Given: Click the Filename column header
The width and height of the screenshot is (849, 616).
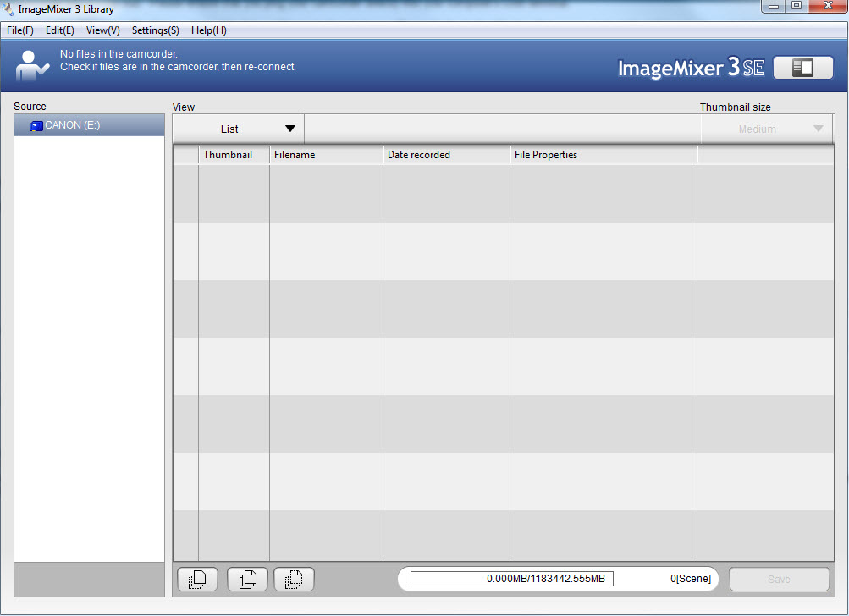Looking at the screenshot, I should coord(325,155).
